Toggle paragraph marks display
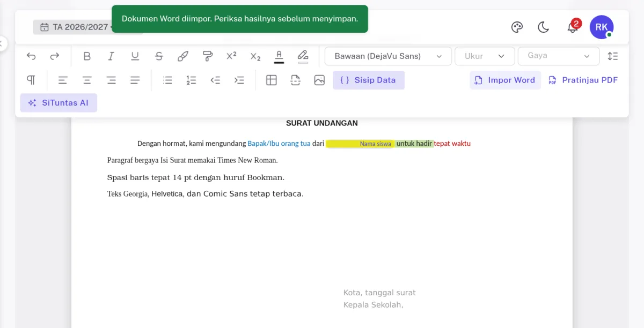The height and width of the screenshot is (328, 644). pyautogui.click(x=31, y=80)
